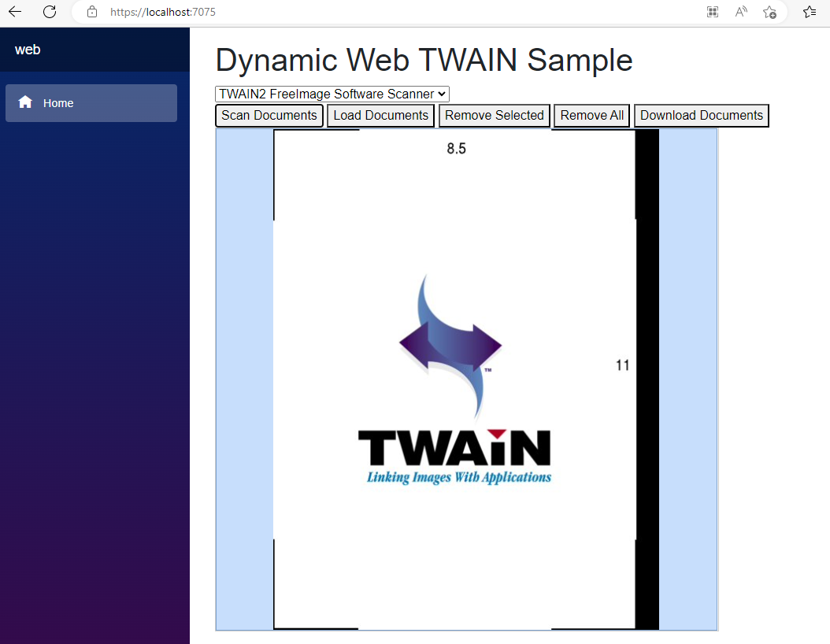View site information via the lock icon
The height and width of the screenshot is (644, 830).
[92, 12]
